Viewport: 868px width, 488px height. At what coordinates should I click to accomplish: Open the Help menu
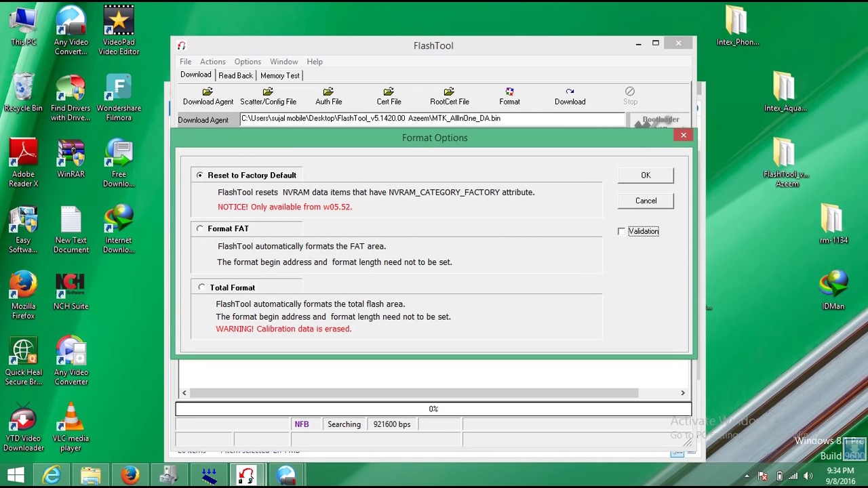[315, 62]
